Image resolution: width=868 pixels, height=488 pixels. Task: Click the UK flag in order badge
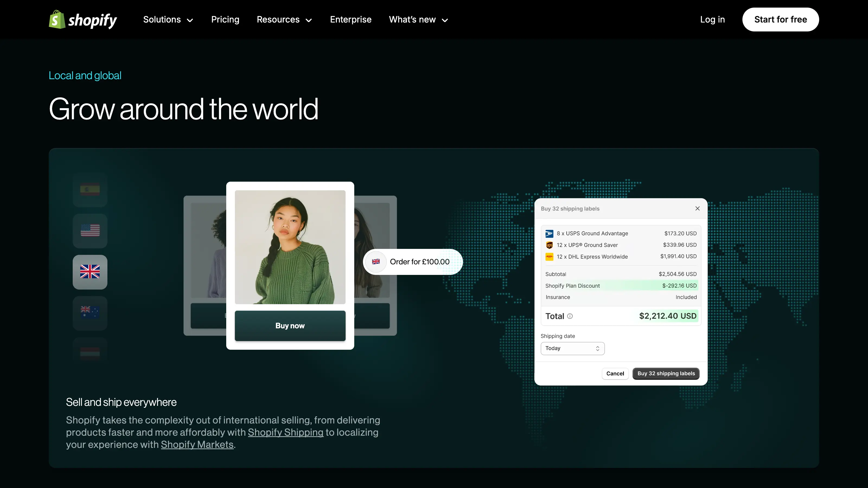click(x=376, y=262)
